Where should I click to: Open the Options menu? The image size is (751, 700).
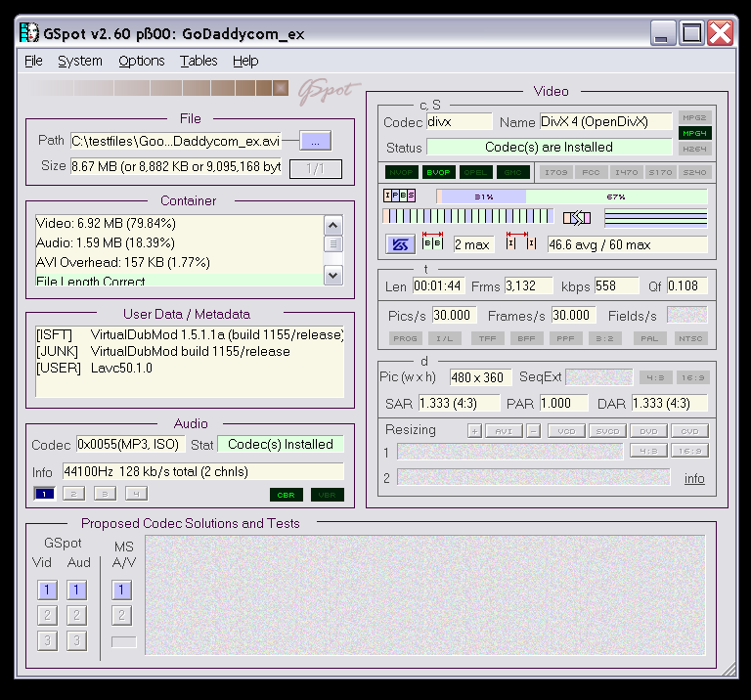pyautogui.click(x=142, y=61)
